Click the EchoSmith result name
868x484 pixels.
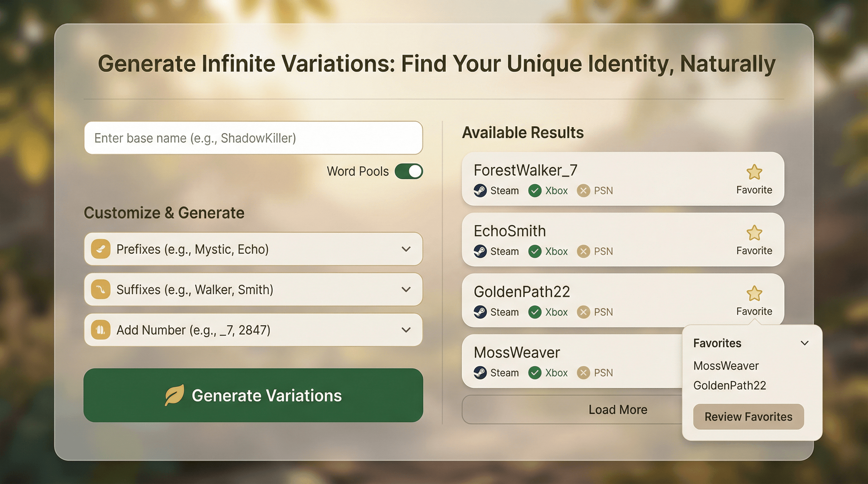coord(509,231)
